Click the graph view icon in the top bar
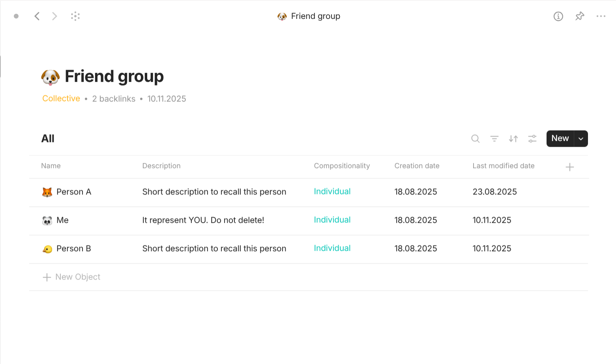This screenshot has width=616, height=364. tap(75, 16)
